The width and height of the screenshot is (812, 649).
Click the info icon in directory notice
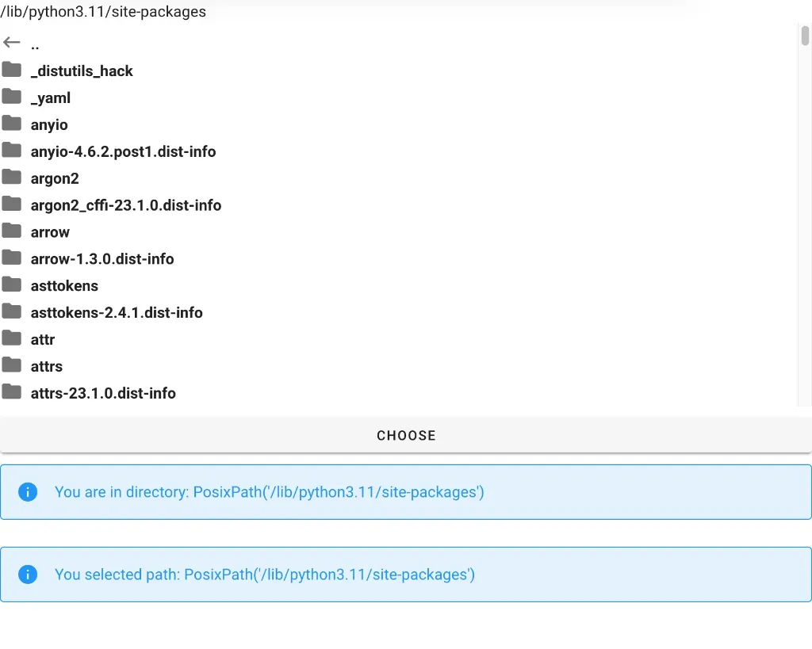click(x=28, y=492)
